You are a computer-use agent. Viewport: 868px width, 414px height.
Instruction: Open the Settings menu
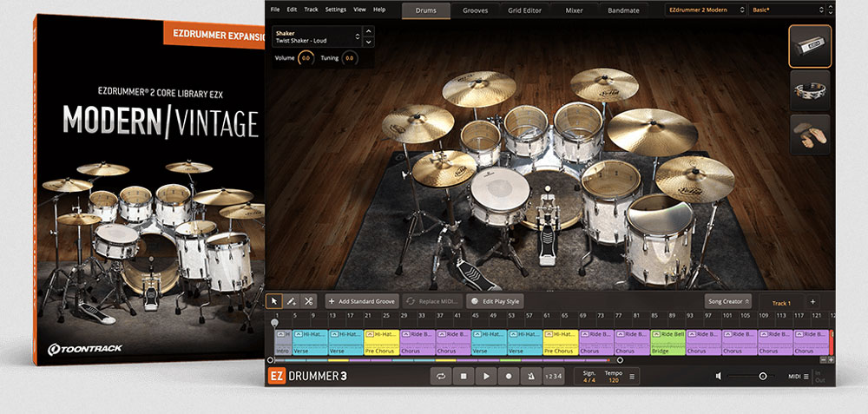335,10
